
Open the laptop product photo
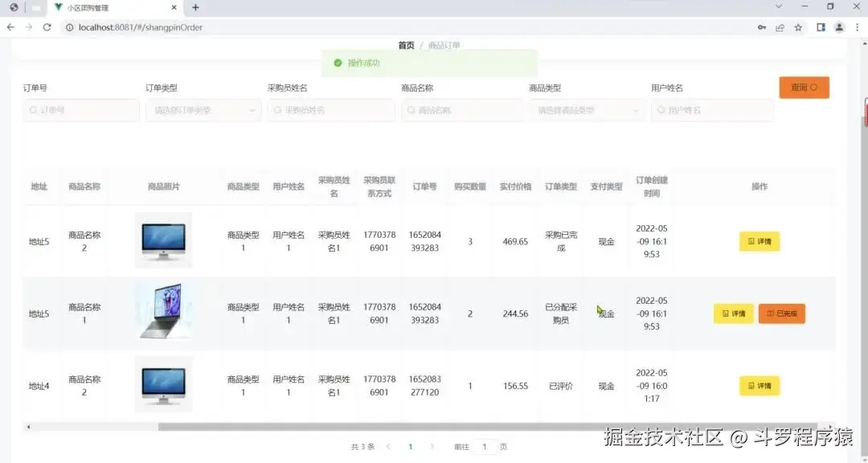[163, 311]
